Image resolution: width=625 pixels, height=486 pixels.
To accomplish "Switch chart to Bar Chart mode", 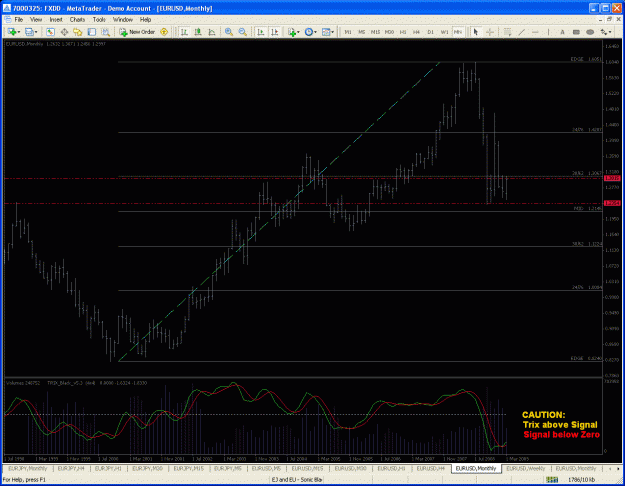I will (x=184, y=32).
